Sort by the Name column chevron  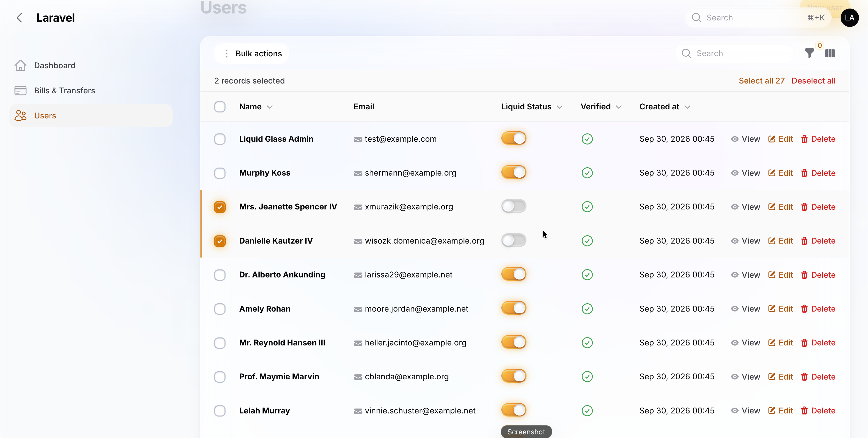269,107
